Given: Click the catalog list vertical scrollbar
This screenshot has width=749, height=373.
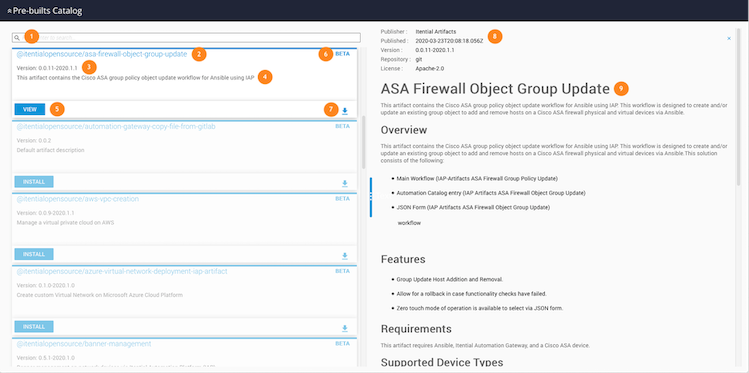Looking at the screenshot, I should point(364,142).
